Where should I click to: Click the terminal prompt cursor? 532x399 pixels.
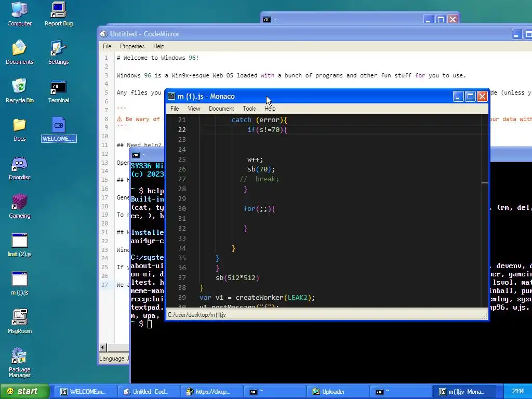[x=150, y=324]
